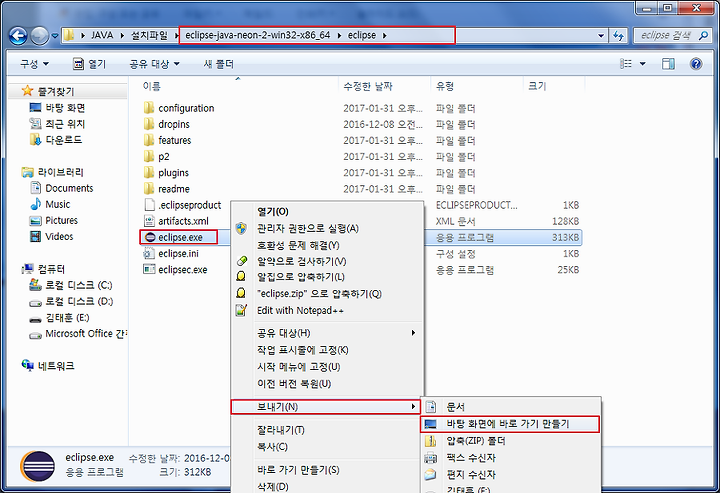Open the recent locations dropdown arrow
Viewport: 720px width, 493px height.
55,36
